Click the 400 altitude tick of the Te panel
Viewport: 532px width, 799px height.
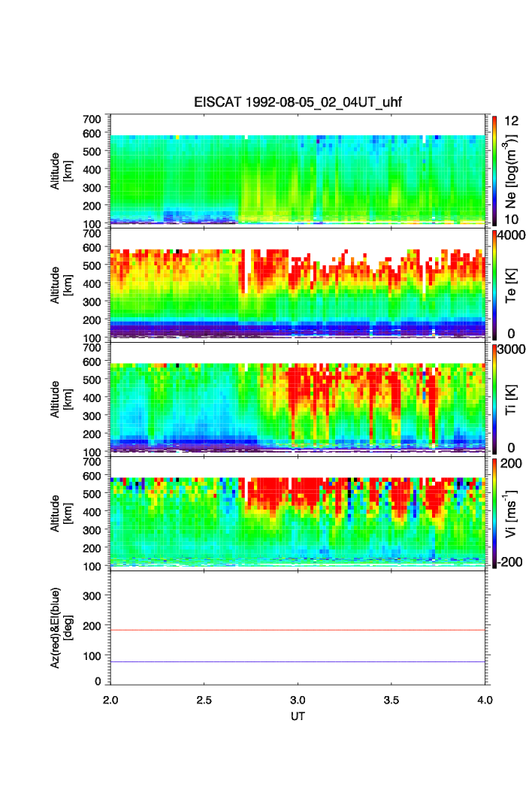(92, 284)
